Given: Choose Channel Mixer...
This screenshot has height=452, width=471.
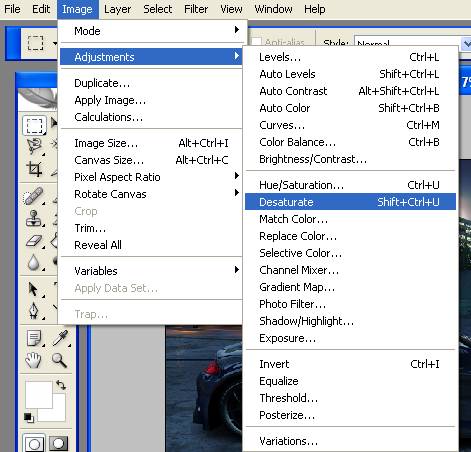Looking at the screenshot, I should point(350,270).
